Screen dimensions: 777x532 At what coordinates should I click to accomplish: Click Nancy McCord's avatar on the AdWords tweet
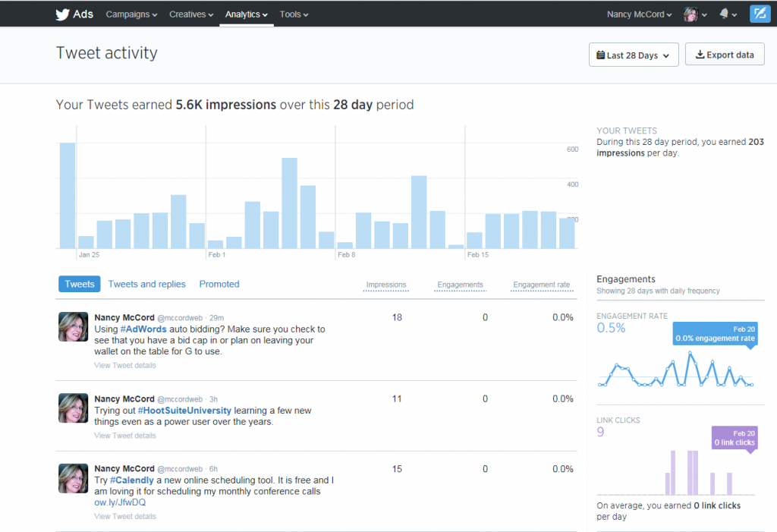click(x=73, y=326)
